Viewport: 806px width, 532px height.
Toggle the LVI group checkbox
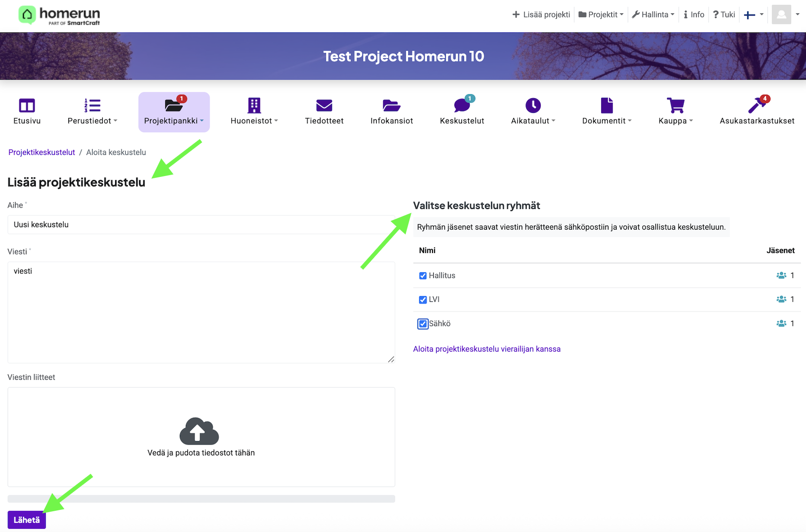[x=423, y=300]
